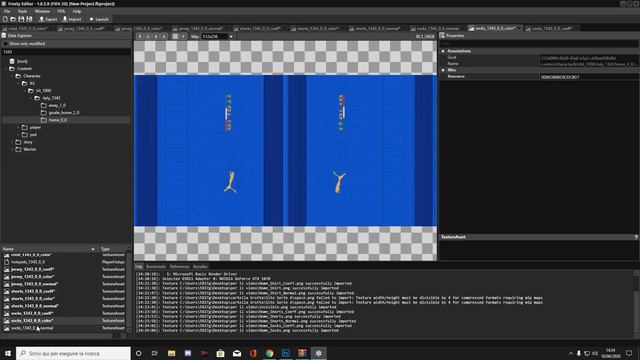
Task: Enable Show only modified checkbox
Action: click(x=6, y=44)
